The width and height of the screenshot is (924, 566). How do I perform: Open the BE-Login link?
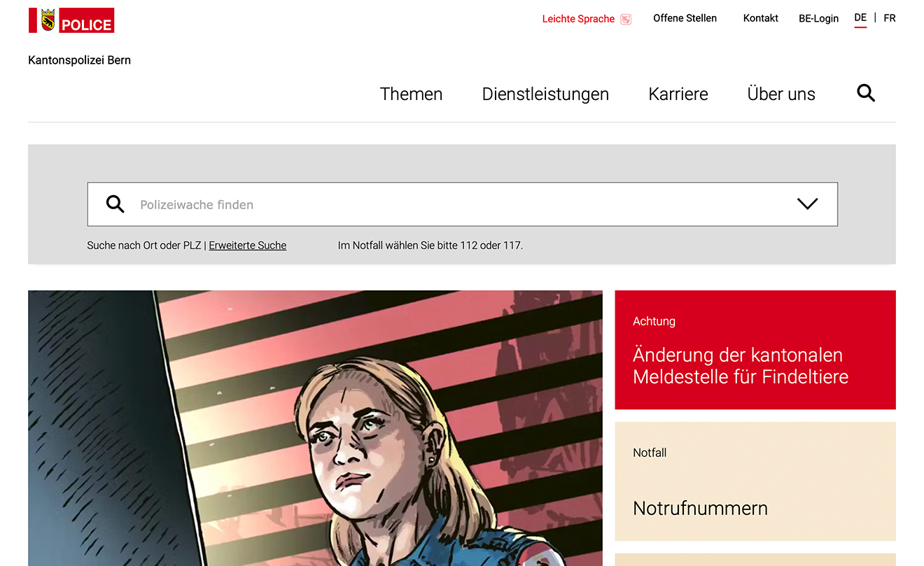818,19
